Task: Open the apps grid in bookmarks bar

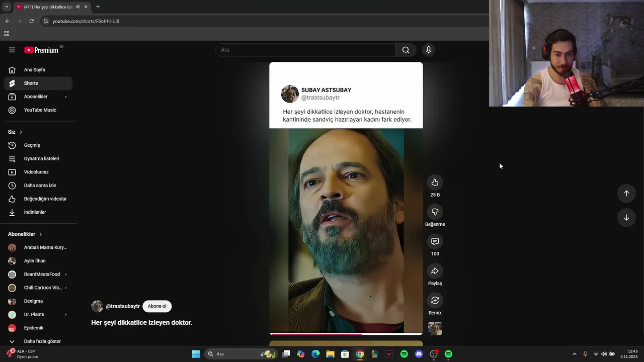Action: click(x=7, y=34)
